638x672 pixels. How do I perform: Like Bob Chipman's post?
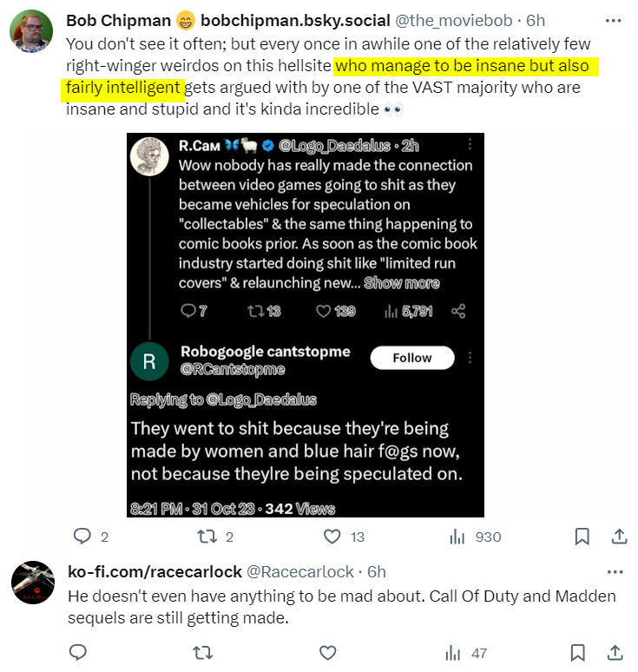(332, 537)
